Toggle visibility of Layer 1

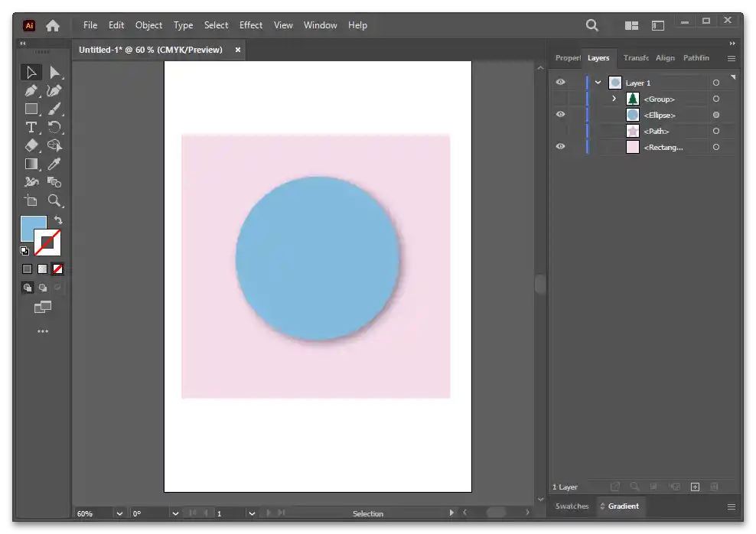[x=560, y=83]
